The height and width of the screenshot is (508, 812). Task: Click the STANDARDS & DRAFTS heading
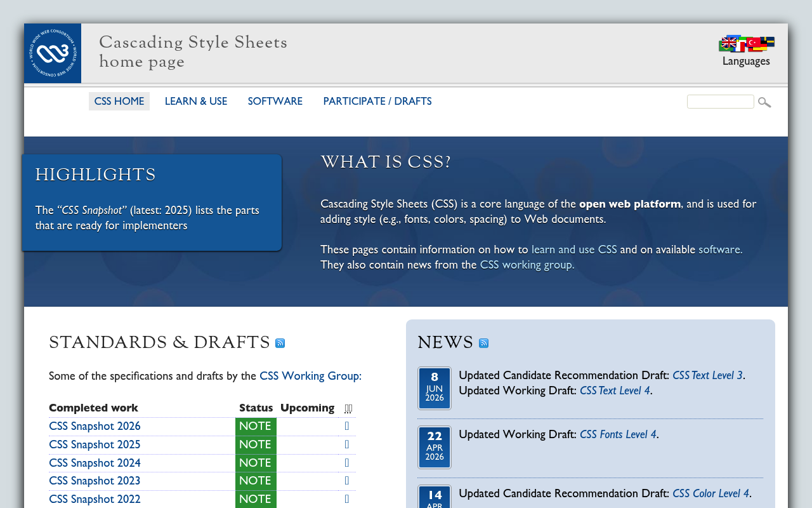click(x=160, y=343)
